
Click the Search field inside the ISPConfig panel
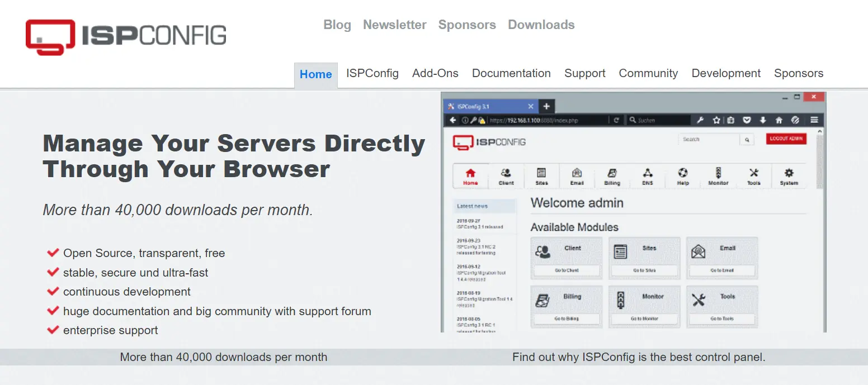coord(709,139)
